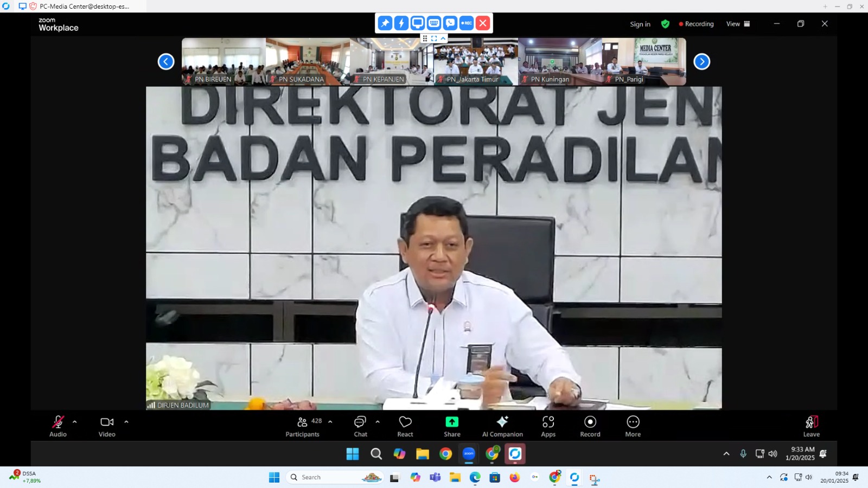This screenshot has height=488, width=868.
Task: Click the lightning bolt actions icon
Action: click(x=401, y=23)
